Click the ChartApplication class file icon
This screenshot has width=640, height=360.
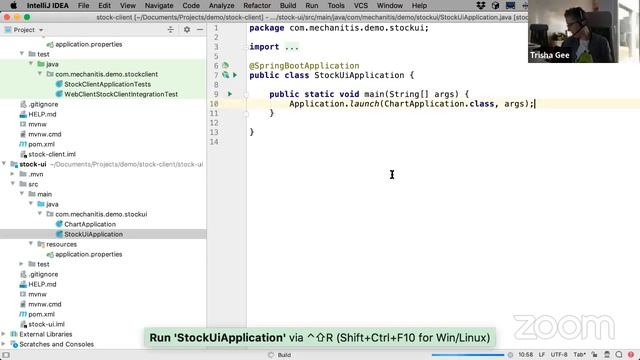click(x=59, y=224)
